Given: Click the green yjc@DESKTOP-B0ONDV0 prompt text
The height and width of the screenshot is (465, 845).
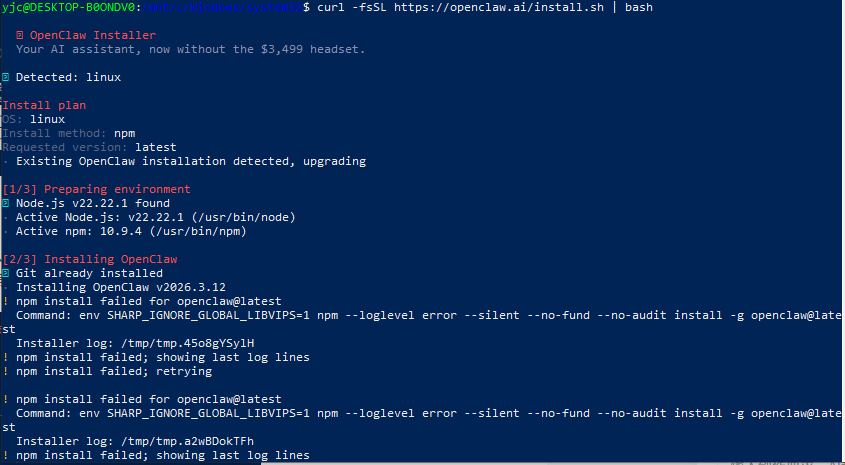Looking at the screenshot, I should 68,8.
